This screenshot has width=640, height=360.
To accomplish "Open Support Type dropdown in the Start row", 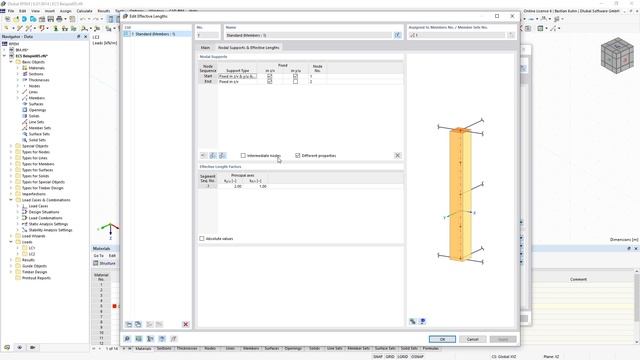I will [238, 76].
